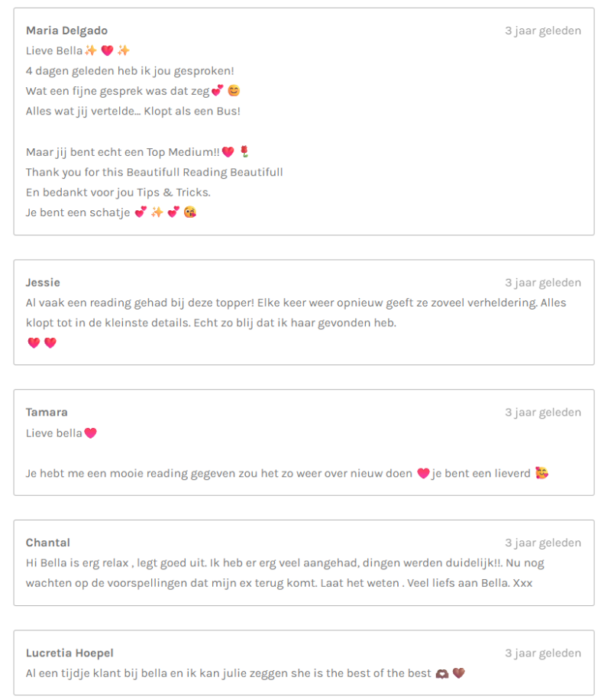Click the two hearts emoji after 'dat zeg'
Image resolution: width=611 pixels, height=700 pixels.
pyautogui.click(x=218, y=91)
